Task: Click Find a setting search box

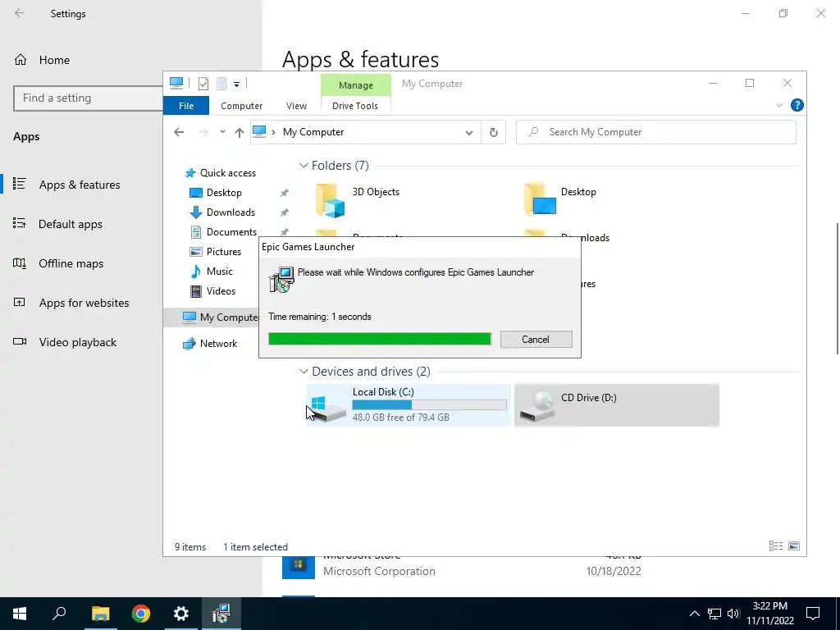Action: [x=89, y=98]
